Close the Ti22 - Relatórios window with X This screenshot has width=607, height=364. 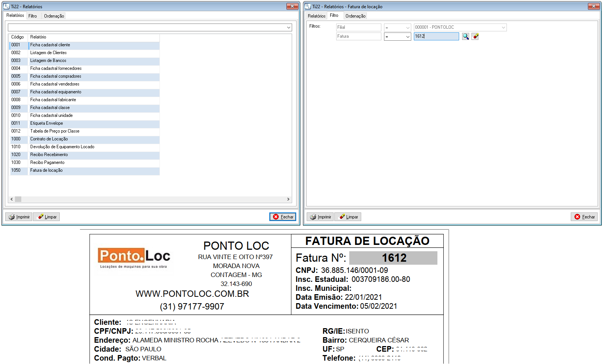coord(292,6)
